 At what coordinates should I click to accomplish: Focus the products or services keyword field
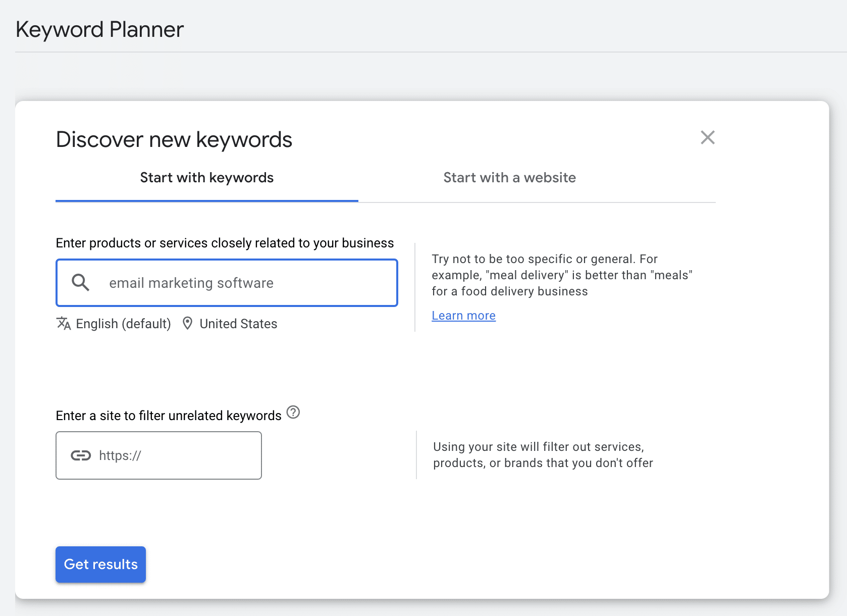click(227, 283)
